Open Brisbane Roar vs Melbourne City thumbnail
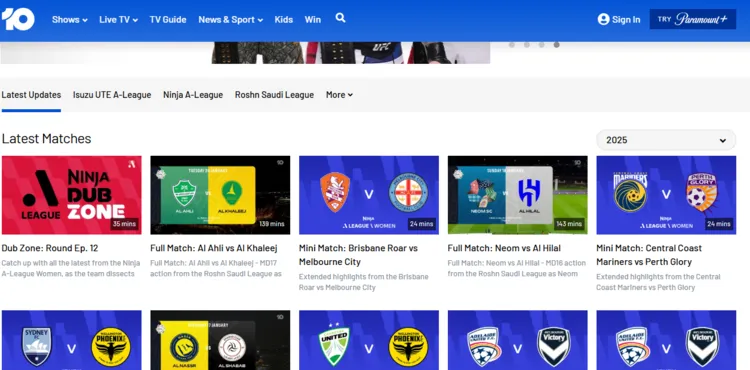750x370 pixels. click(369, 195)
